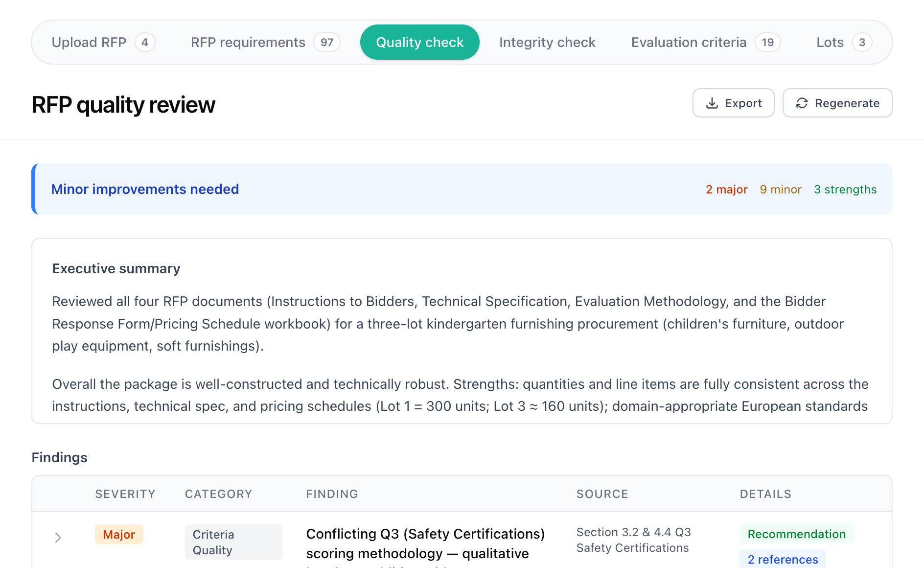The height and width of the screenshot is (568, 924).
Task: Click the DETAILS column header
Action: [x=765, y=494]
